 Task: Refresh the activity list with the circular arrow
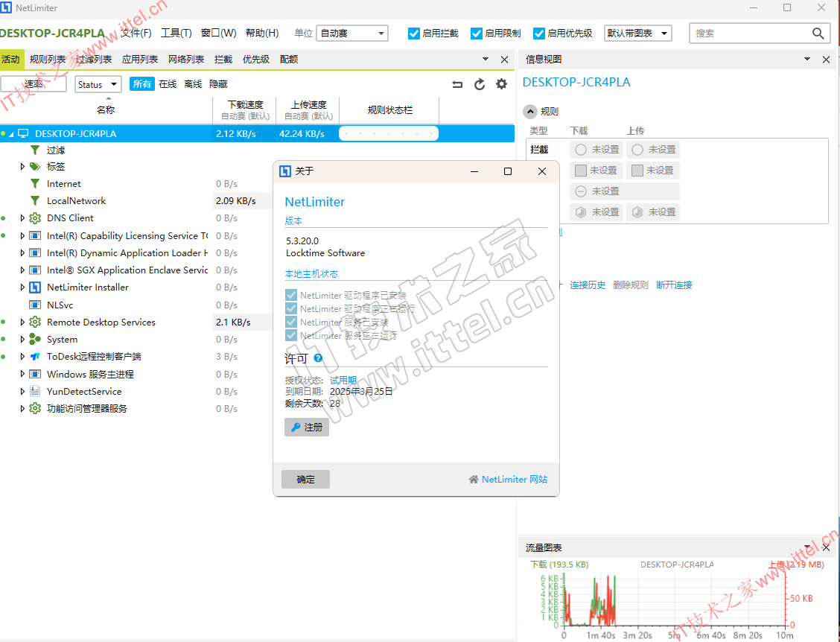480,84
